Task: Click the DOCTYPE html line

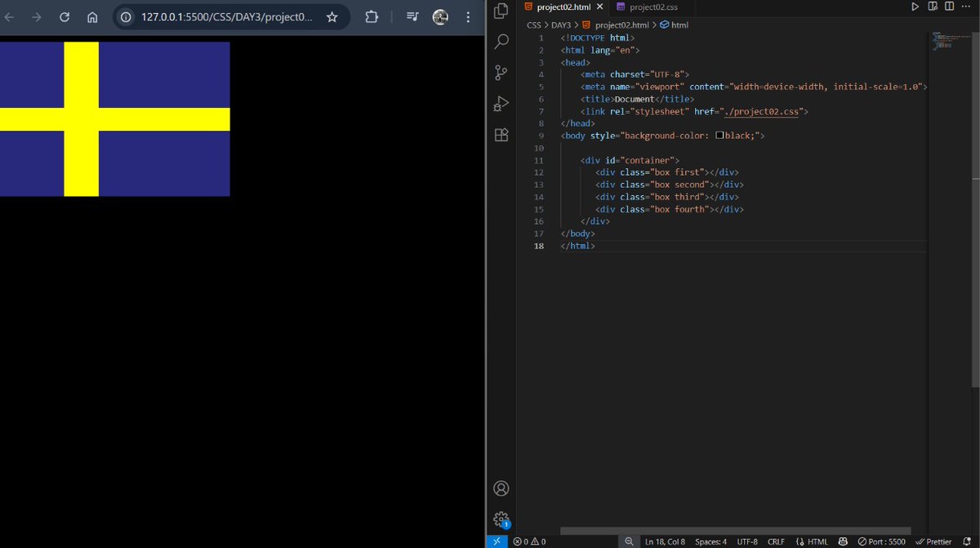Action: click(x=598, y=38)
